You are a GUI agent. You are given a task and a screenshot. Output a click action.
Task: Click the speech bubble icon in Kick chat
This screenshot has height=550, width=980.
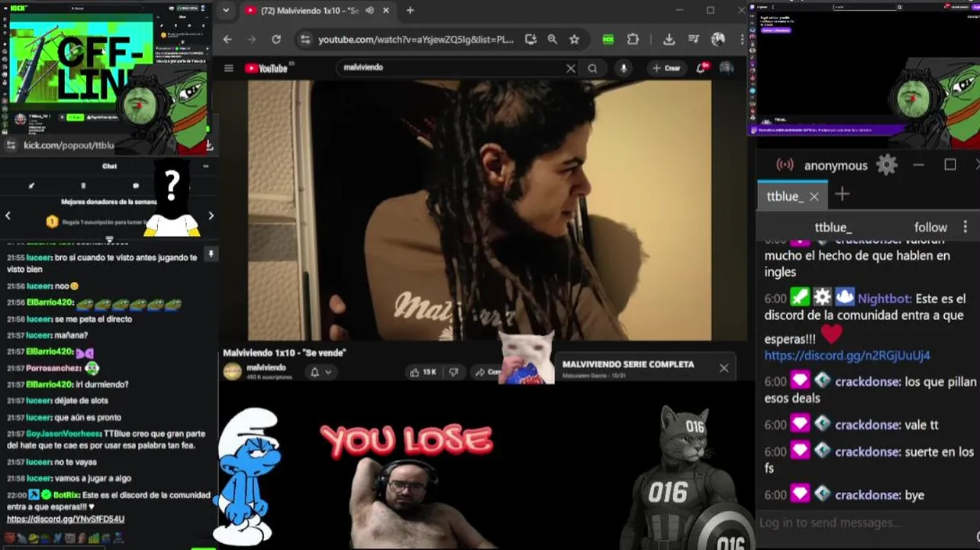[x=136, y=186]
